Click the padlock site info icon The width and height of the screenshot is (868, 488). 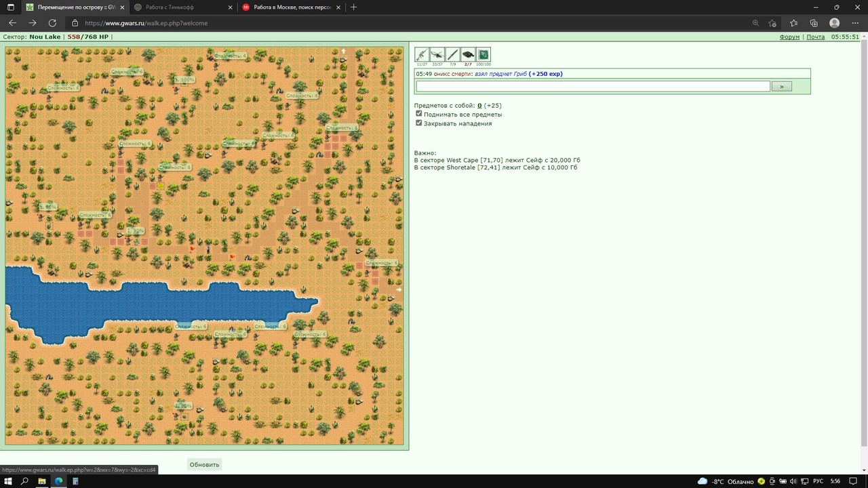coord(75,23)
